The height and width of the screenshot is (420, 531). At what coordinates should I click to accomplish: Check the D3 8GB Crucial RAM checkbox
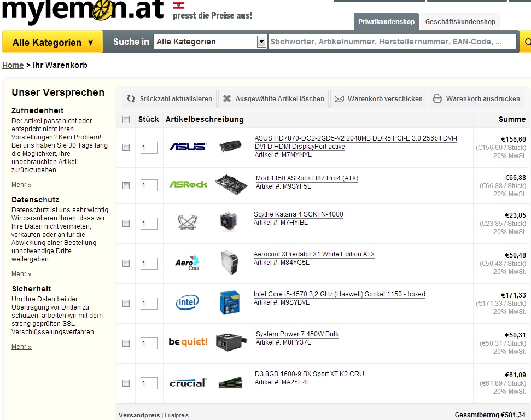tap(126, 383)
